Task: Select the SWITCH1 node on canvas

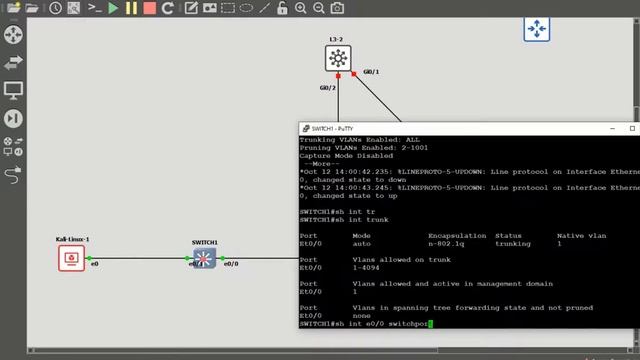Action: point(204,258)
